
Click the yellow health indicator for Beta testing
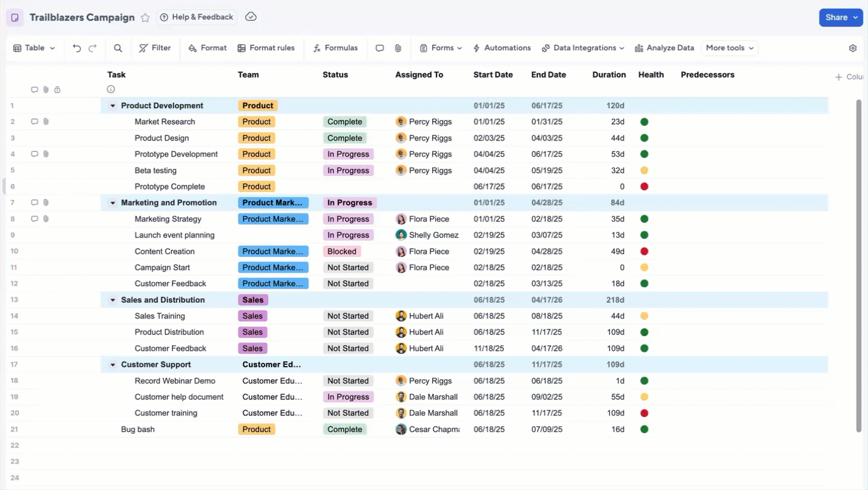click(x=644, y=170)
